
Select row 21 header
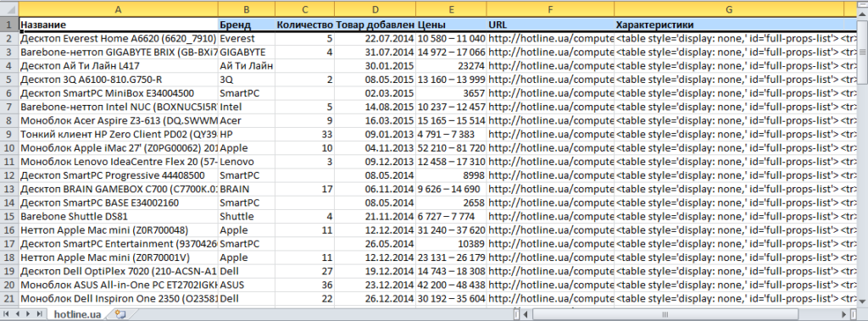pyautogui.click(x=8, y=298)
